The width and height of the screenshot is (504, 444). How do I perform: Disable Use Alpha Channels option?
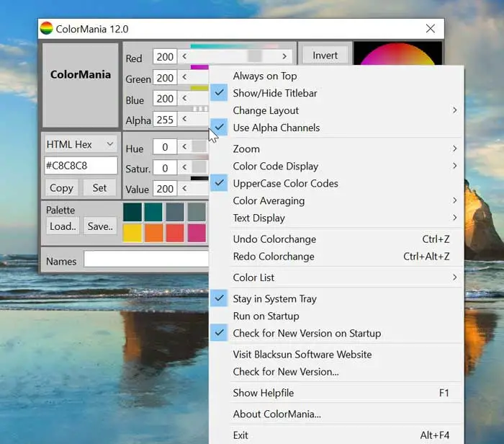[x=336, y=128]
